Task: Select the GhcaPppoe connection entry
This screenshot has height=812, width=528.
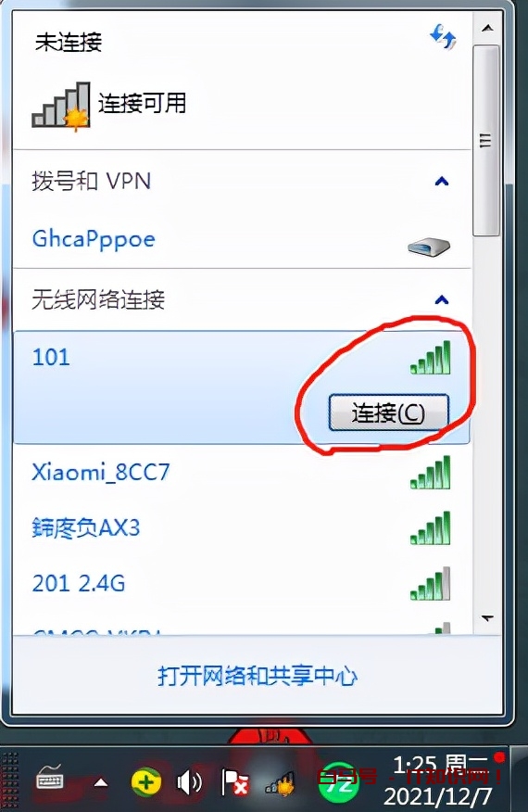Action: (242, 240)
